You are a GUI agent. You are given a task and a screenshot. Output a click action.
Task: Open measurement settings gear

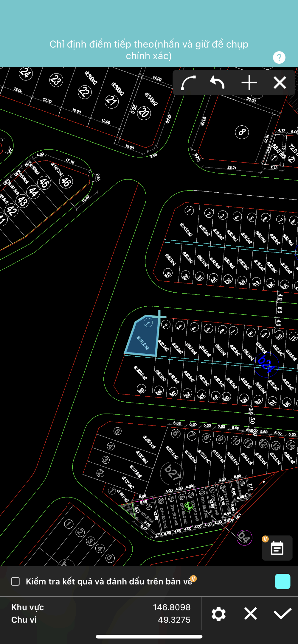(218, 614)
